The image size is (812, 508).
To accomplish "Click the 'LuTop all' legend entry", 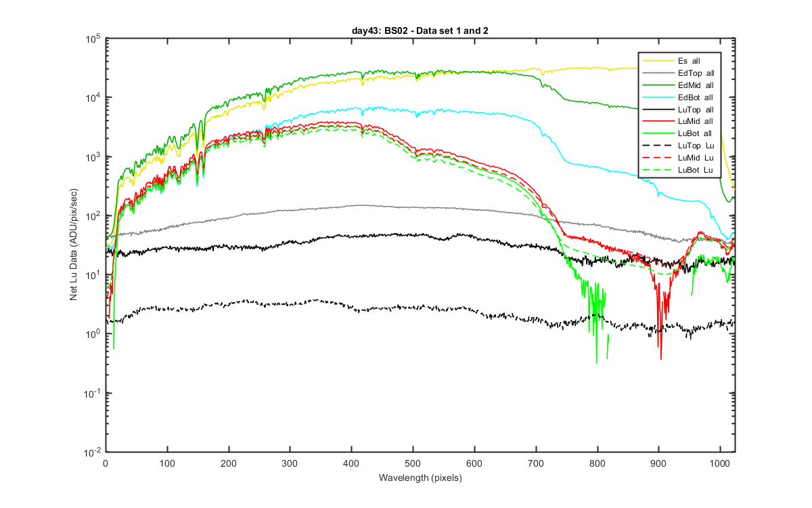I will [679, 110].
